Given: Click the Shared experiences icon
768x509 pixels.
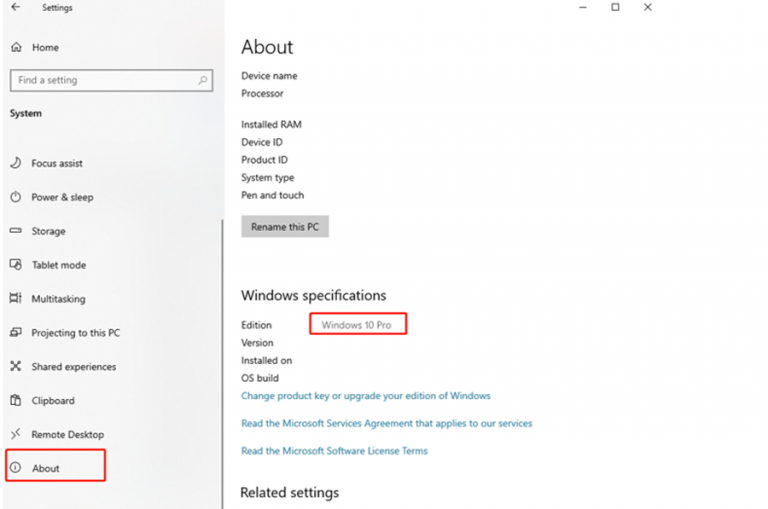Looking at the screenshot, I should pos(15,367).
